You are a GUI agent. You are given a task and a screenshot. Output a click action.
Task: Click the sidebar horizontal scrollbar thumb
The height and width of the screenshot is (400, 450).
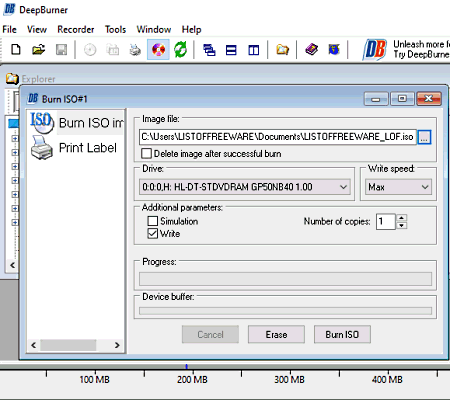pyautogui.click(x=68, y=345)
